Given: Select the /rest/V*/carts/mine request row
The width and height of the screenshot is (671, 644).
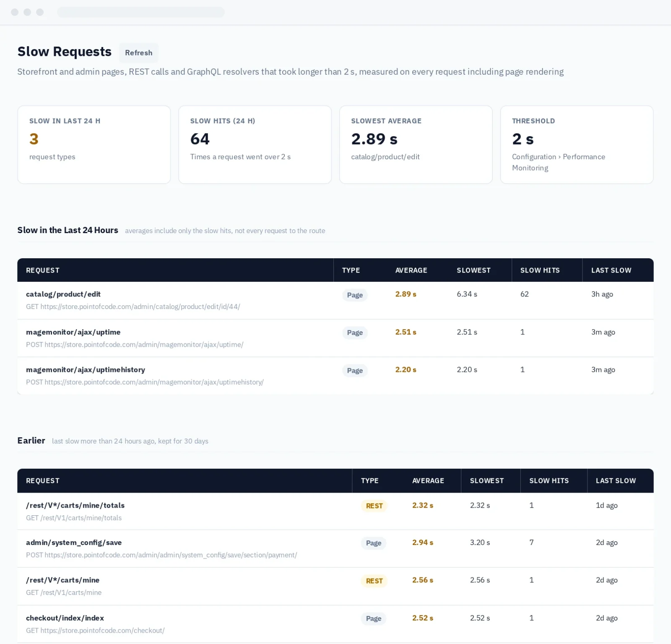Looking at the screenshot, I should pos(335,586).
